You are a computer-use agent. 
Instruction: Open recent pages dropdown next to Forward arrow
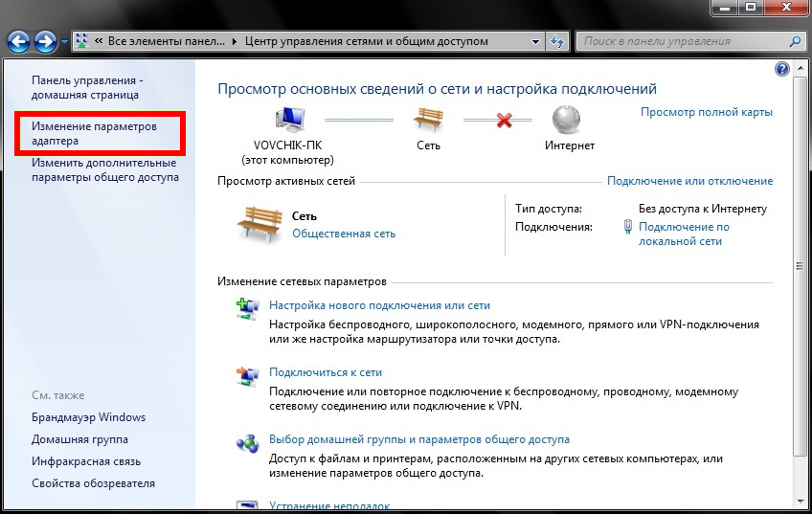pos(64,42)
